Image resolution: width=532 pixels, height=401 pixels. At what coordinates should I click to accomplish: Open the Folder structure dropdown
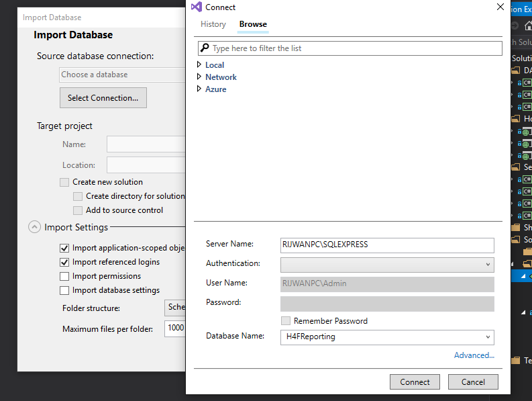pos(174,308)
